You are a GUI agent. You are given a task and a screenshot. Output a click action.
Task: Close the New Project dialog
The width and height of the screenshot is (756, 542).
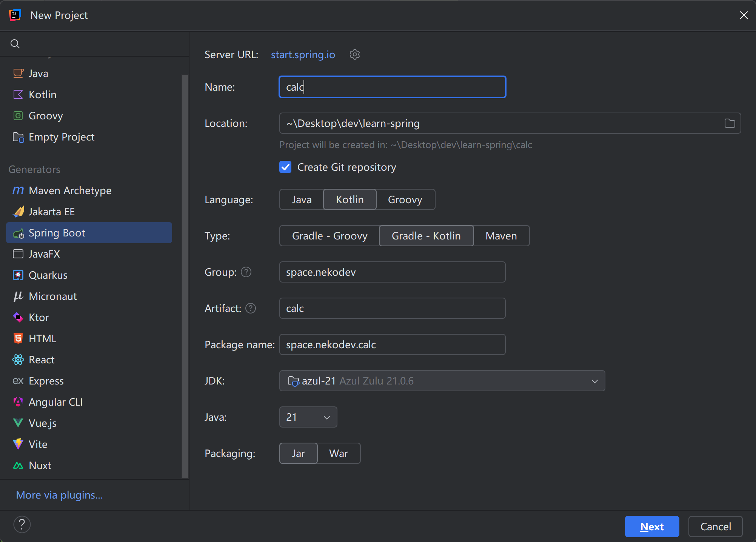tap(744, 15)
